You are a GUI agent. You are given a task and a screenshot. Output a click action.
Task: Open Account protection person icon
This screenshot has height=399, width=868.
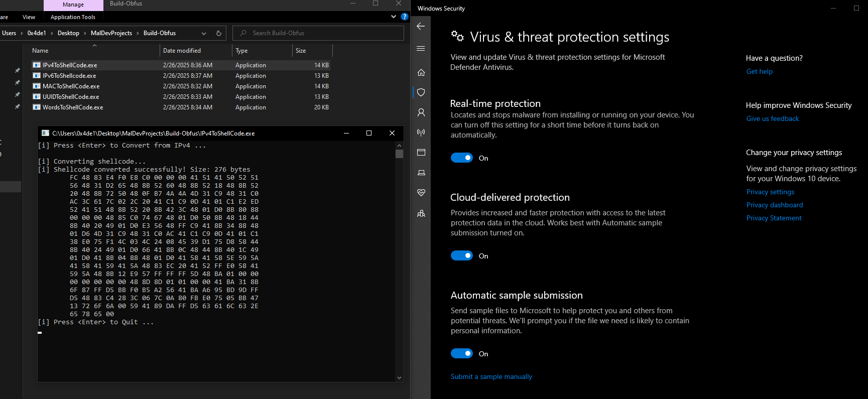(x=421, y=112)
